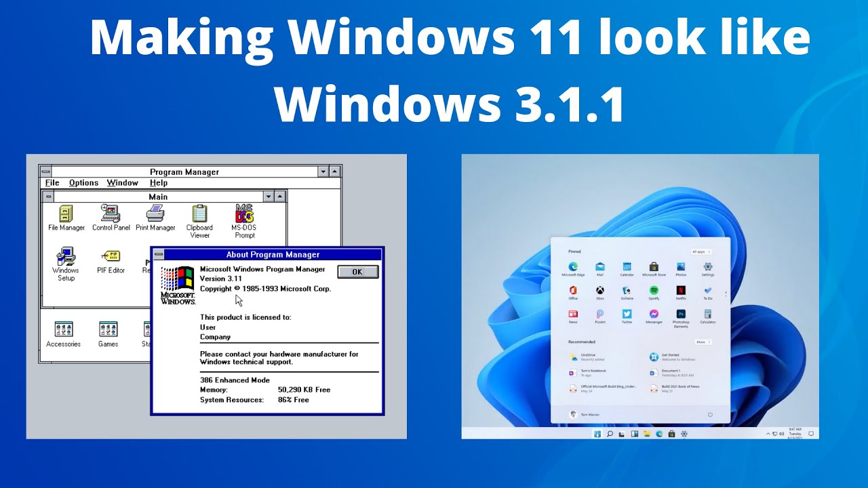The image size is (868, 488).
Task: Launch Solitaire from pinned apps
Action: click(627, 293)
